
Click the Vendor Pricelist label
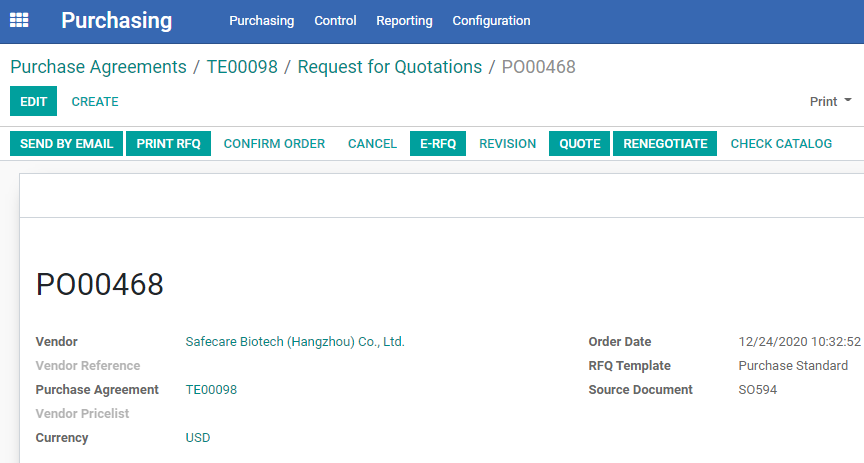pos(83,413)
